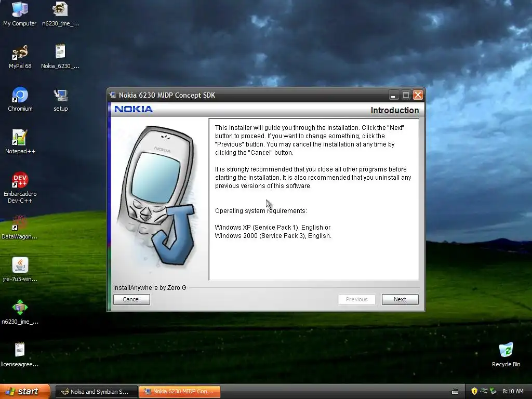Open My Computer desktop icon
The image size is (532, 399).
(20, 14)
